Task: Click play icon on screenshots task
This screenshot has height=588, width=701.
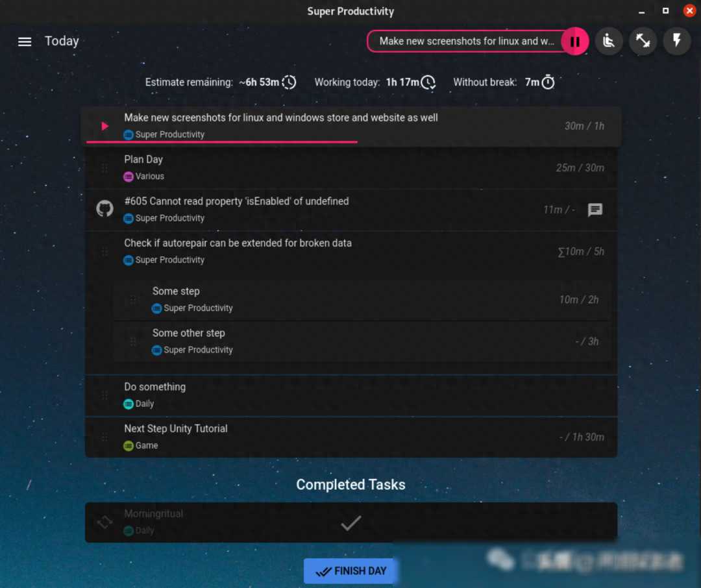Action: 105,126
